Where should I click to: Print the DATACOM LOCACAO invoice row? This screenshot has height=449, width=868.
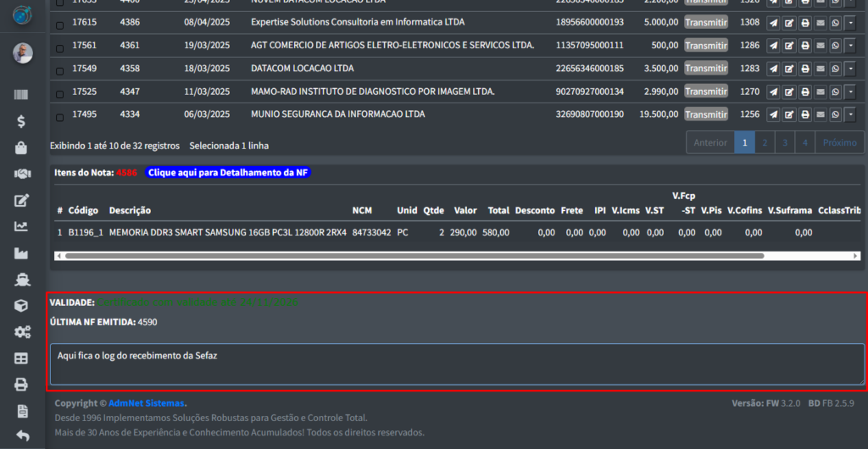coord(804,69)
